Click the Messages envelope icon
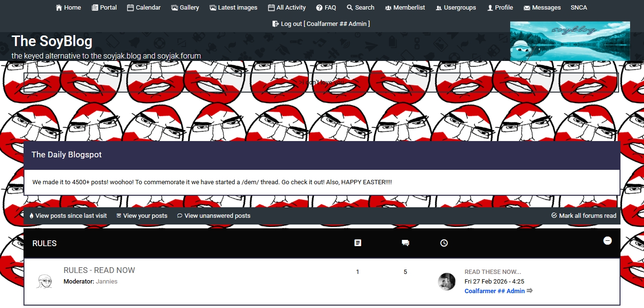644x308 pixels. tap(527, 8)
